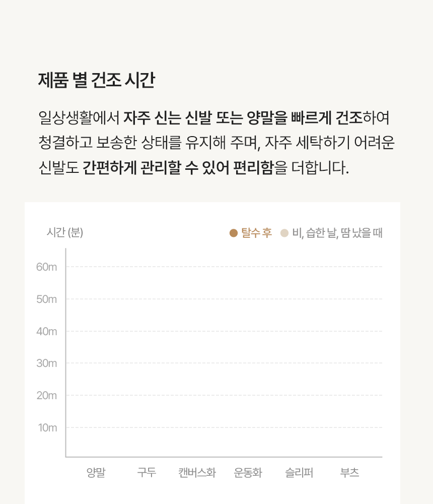The image size is (433, 504).
Task: Click the 슬리퍼 category label
Action: [299, 473]
